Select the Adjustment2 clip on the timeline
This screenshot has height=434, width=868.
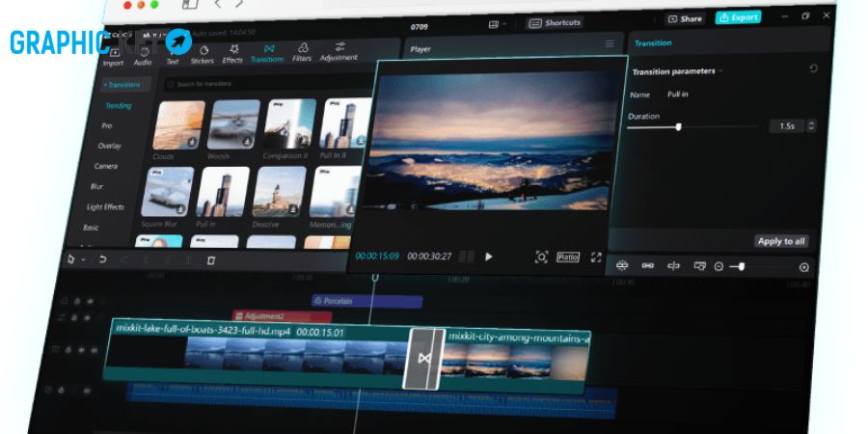pyautogui.click(x=282, y=316)
